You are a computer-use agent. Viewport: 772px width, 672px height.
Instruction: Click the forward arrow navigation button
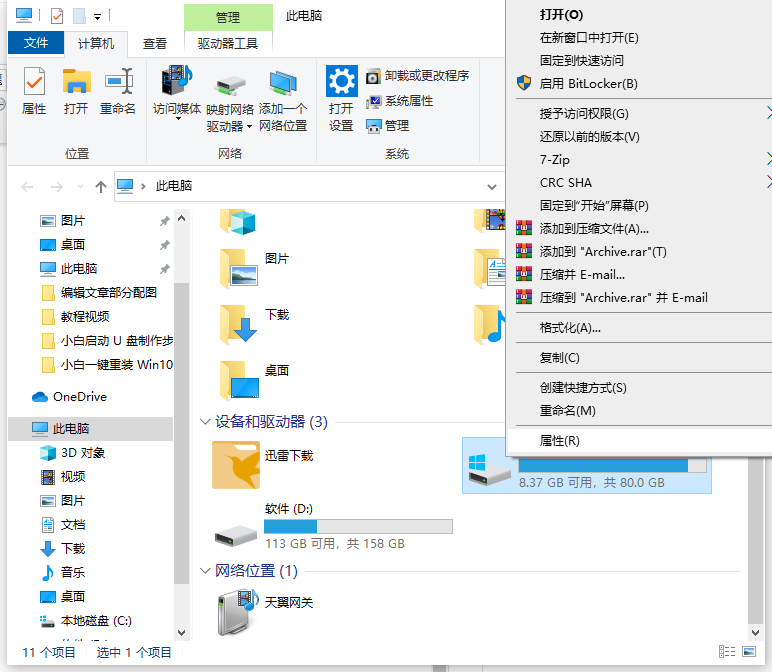[57, 187]
